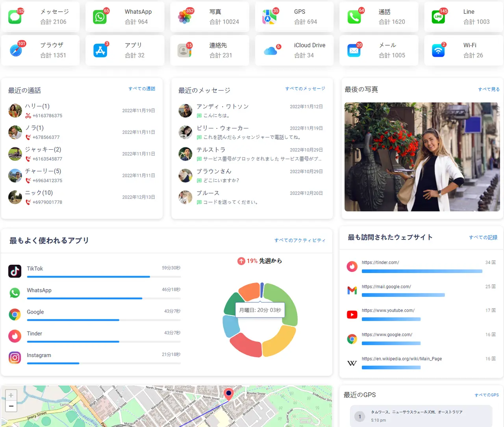Click the WhatsApp icon in most used apps
This screenshot has width=504, height=427.
15,293
